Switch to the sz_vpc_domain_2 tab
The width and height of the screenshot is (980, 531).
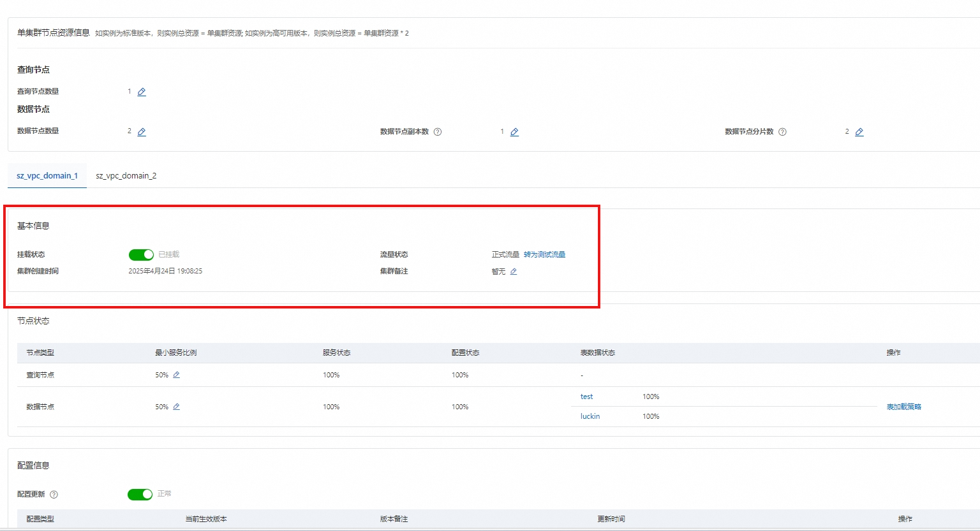[126, 176]
